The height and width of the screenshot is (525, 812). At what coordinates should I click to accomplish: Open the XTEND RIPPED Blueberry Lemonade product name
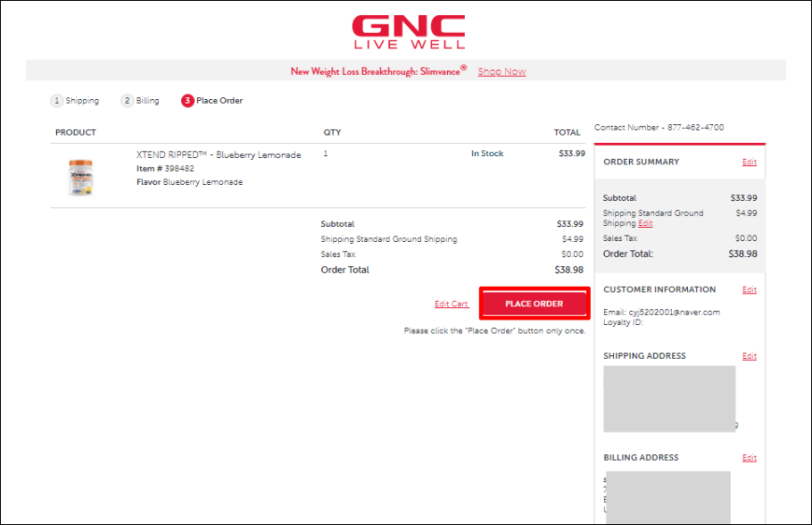(x=218, y=155)
